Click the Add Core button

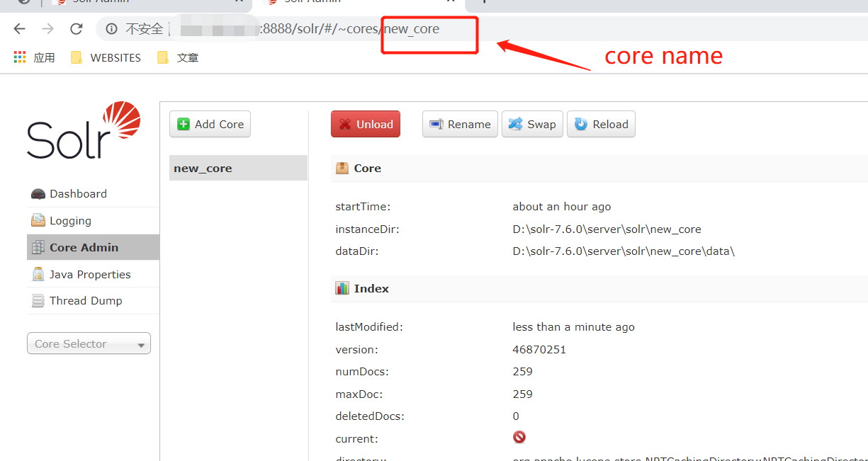(x=210, y=124)
